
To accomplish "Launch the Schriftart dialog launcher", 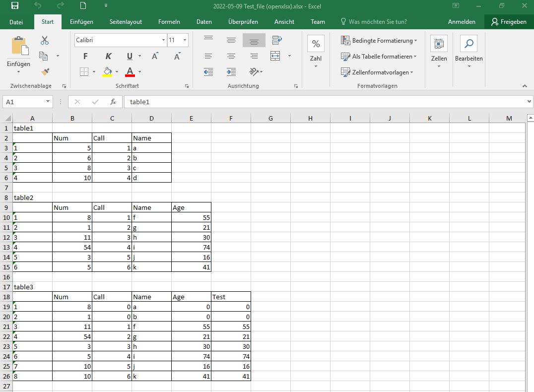I will pyautogui.click(x=187, y=86).
